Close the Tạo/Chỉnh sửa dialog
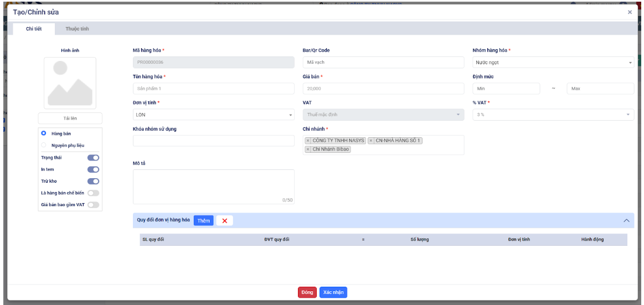644x305 pixels. click(630, 12)
